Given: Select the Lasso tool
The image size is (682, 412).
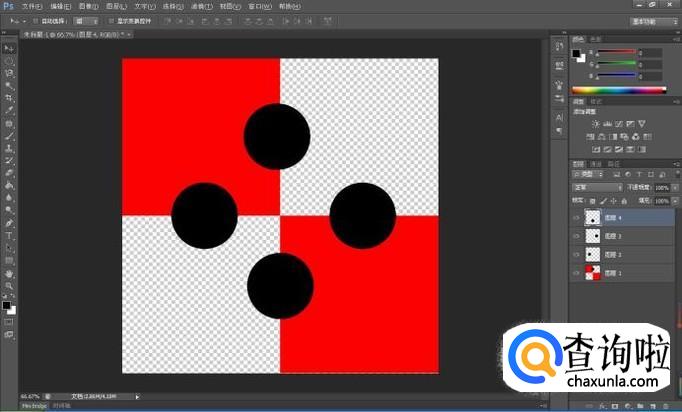Looking at the screenshot, I should (x=9, y=73).
